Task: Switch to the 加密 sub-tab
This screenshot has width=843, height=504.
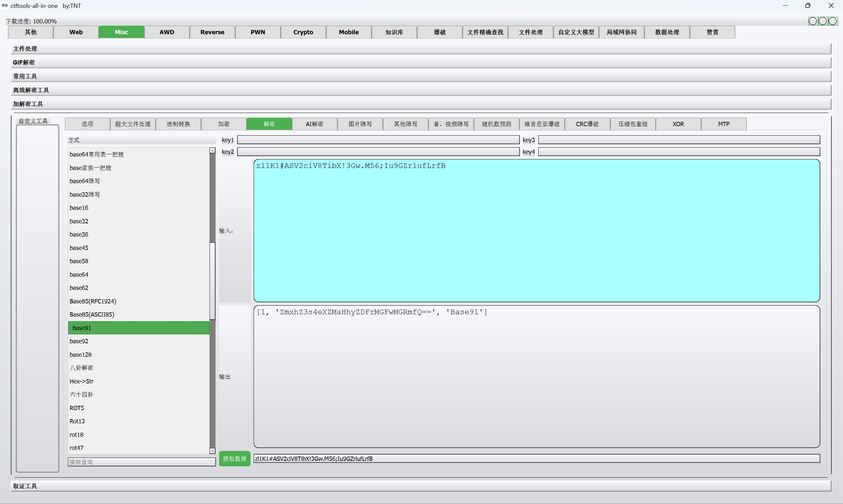Action: point(224,124)
